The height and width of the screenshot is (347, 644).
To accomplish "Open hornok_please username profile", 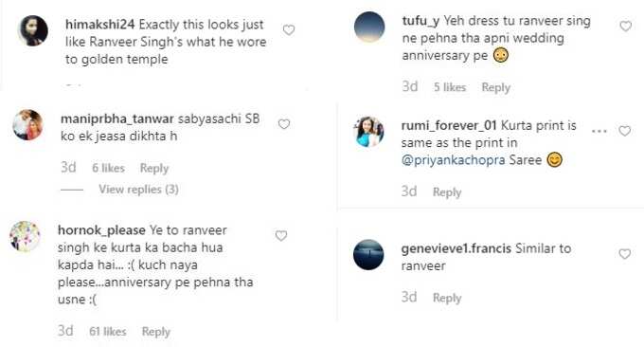I will (x=101, y=230).
